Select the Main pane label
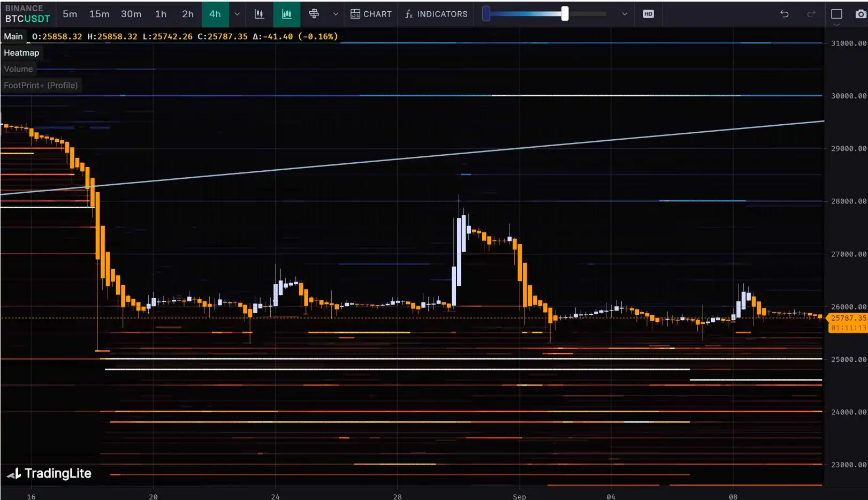This screenshot has height=500, width=868. click(x=13, y=36)
